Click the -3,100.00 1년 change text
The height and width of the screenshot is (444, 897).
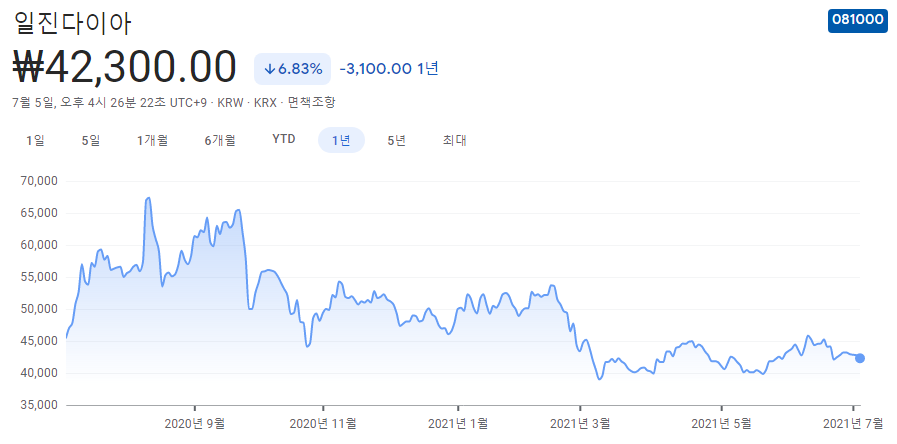389,69
